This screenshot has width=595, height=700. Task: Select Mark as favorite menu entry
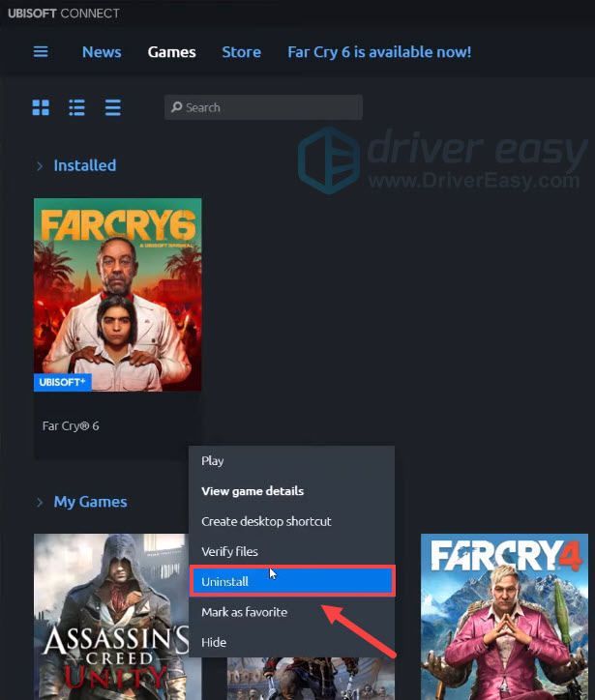[291, 612]
